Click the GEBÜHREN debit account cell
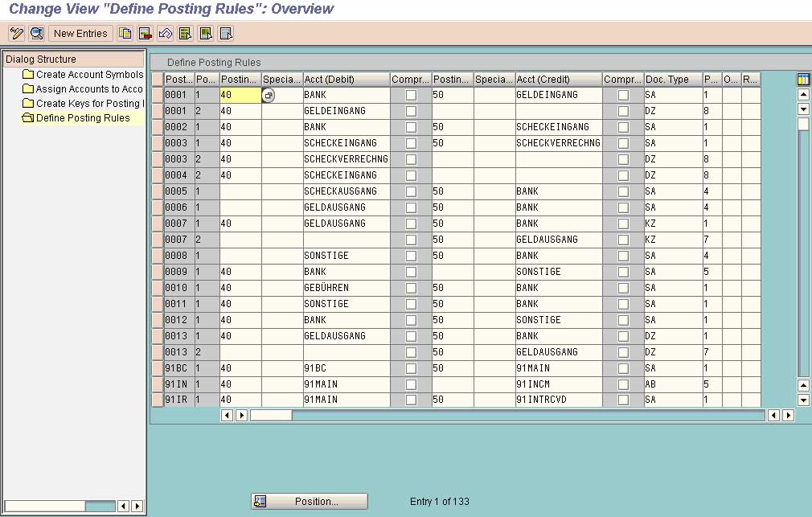This screenshot has height=517, width=812. [347, 288]
